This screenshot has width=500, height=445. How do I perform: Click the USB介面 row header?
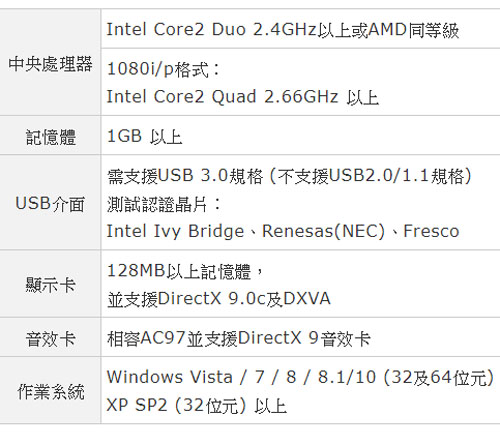click(x=50, y=204)
